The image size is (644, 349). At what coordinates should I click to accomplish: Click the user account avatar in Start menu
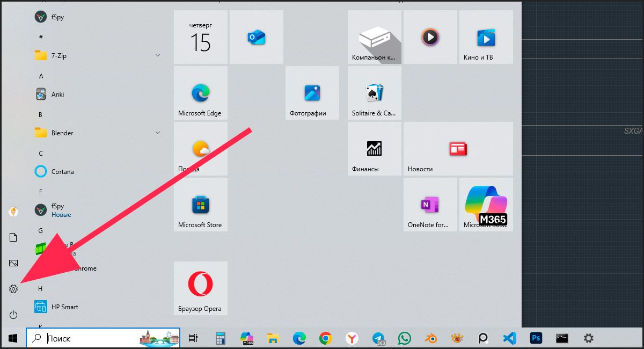[x=13, y=212]
